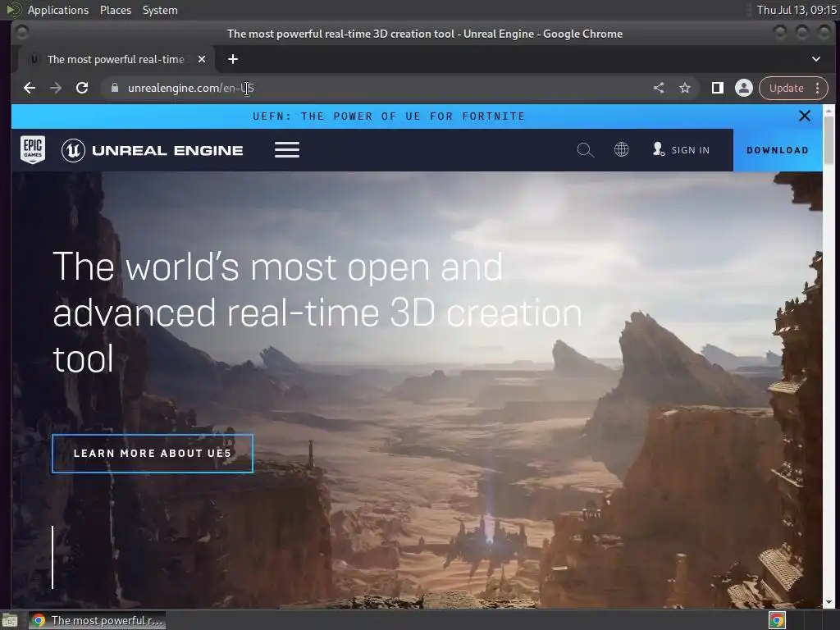Viewport: 840px width, 630px height.
Task: Open Chrome side panel icon
Action: click(x=717, y=88)
